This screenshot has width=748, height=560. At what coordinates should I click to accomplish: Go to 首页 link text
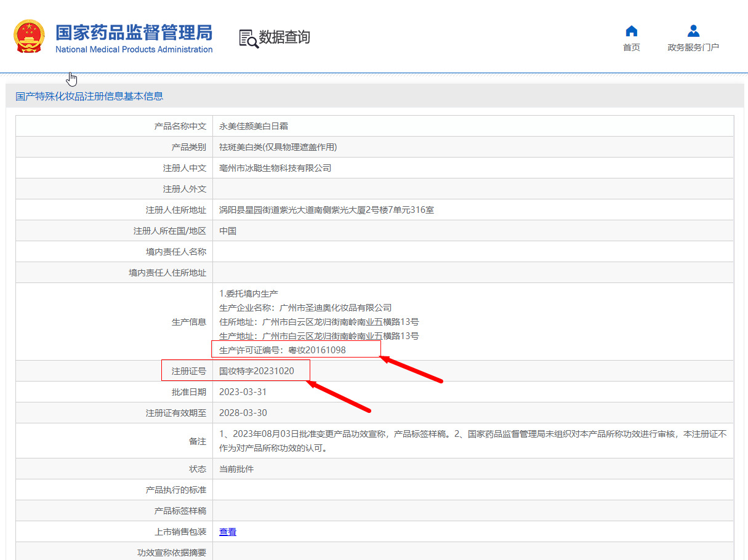631,47
